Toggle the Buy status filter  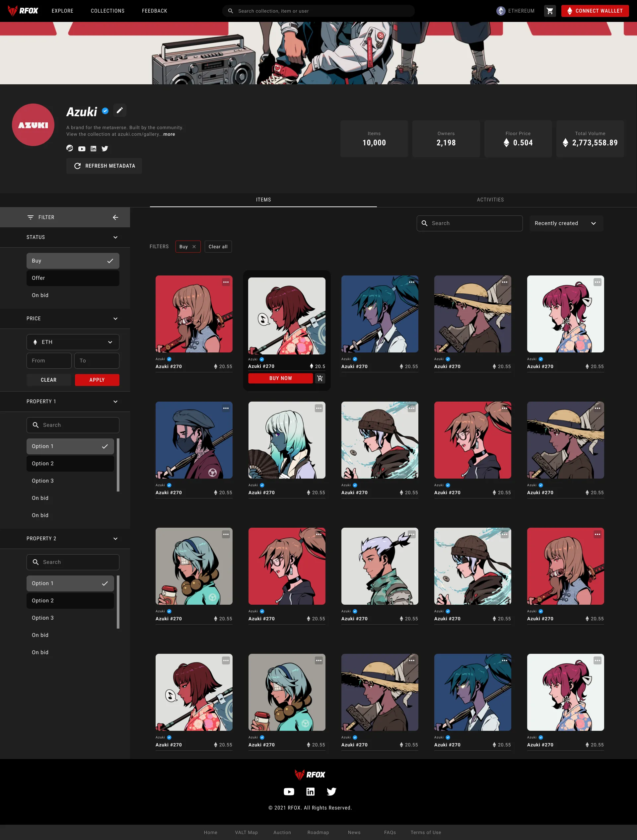pos(73,261)
